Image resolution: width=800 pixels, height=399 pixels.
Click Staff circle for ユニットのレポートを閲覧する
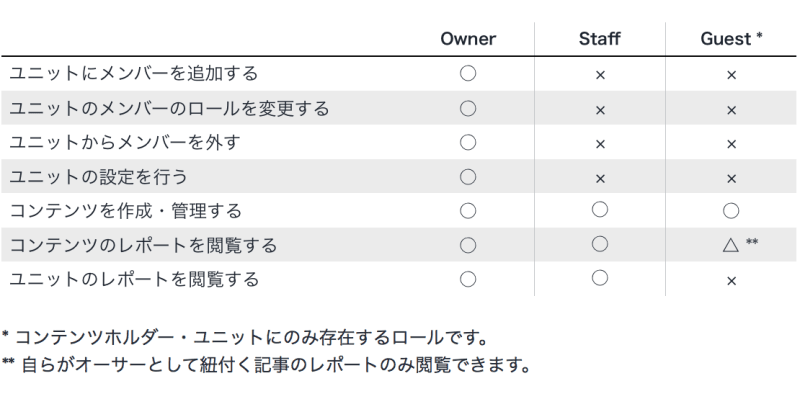pos(599,278)
